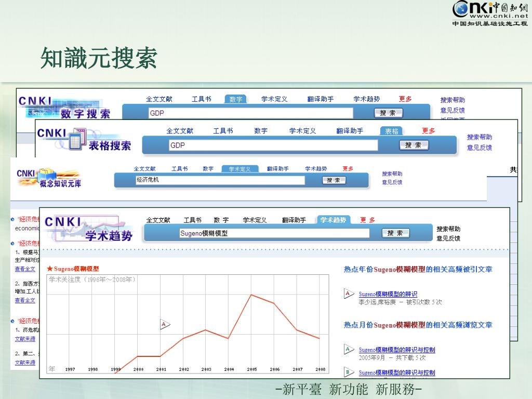This screenshot has height=399, width=532.
Task: Switch to 工具书 in the 概念知识元库 window
Action: point(179,169)
